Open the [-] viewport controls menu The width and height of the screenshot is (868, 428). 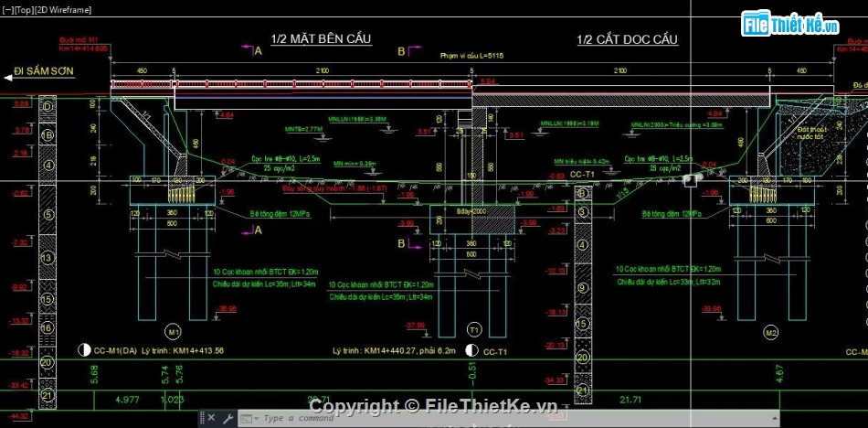point(7,10)
